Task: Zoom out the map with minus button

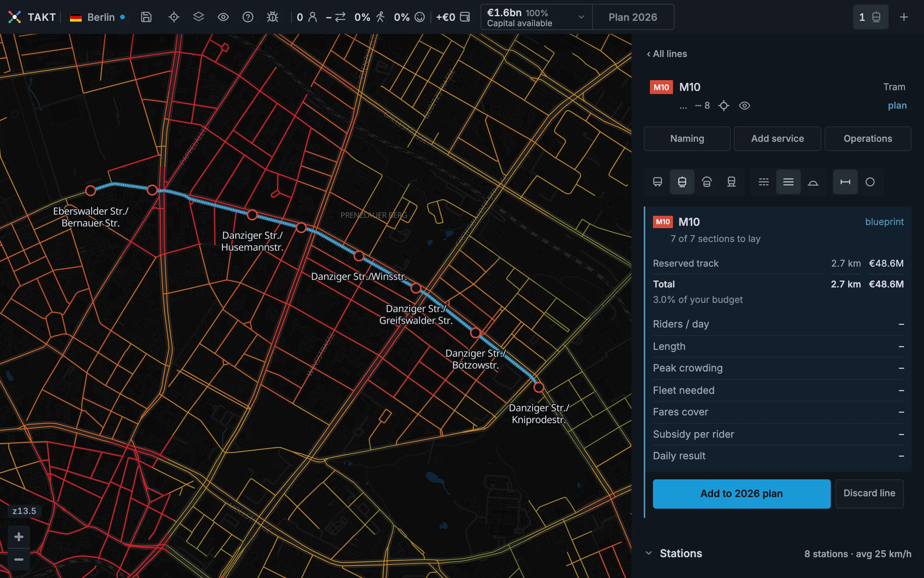Action: (x=19, y=560)
